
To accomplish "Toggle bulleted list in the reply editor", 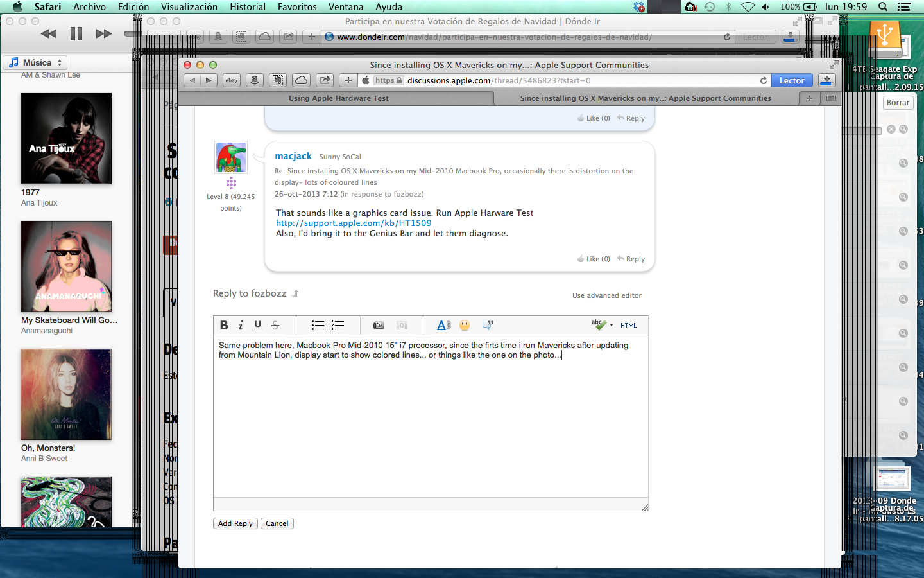I will (318, 325).
